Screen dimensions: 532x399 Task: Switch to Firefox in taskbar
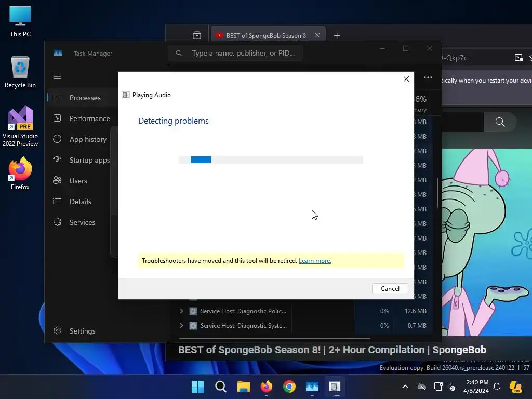(267, 387)
